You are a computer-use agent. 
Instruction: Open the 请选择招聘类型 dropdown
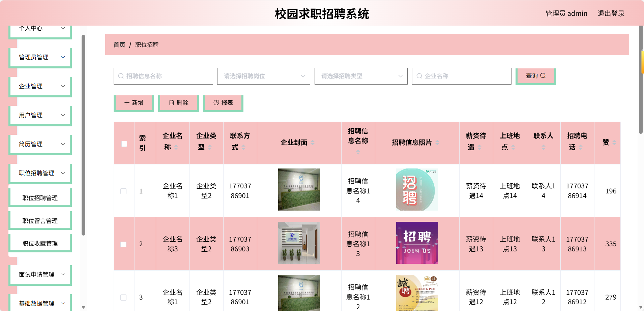pos(361,76)
